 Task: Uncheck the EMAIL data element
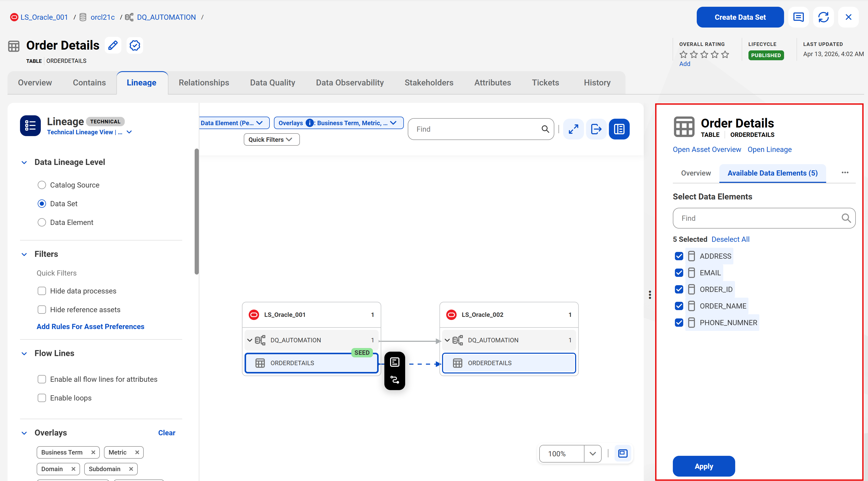(679, 272)
